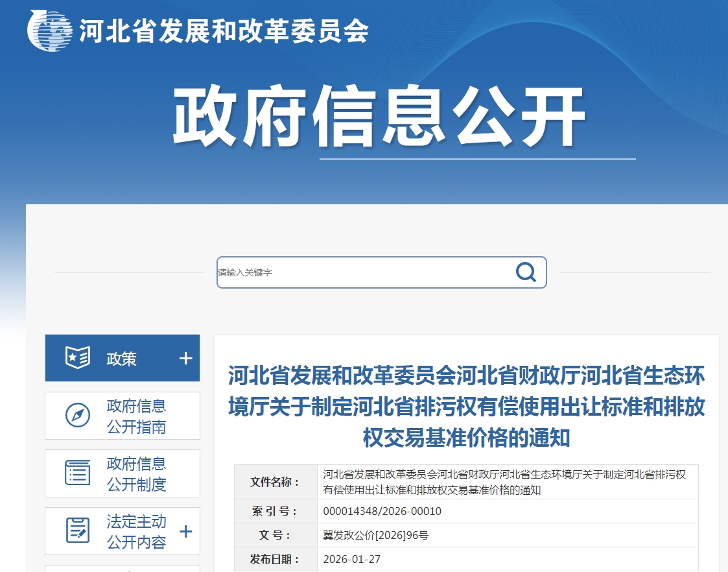Click the file name text in the 文件名称 row
This screenshot has width=728, height=572.
504,482
